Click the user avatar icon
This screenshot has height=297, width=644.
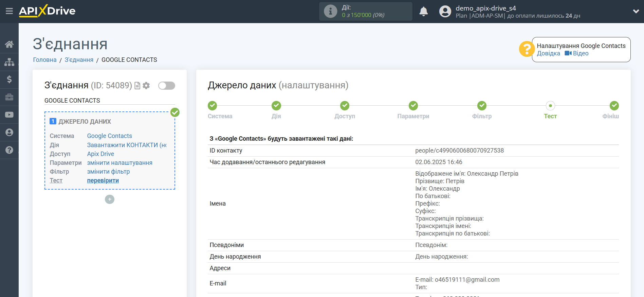445,12
